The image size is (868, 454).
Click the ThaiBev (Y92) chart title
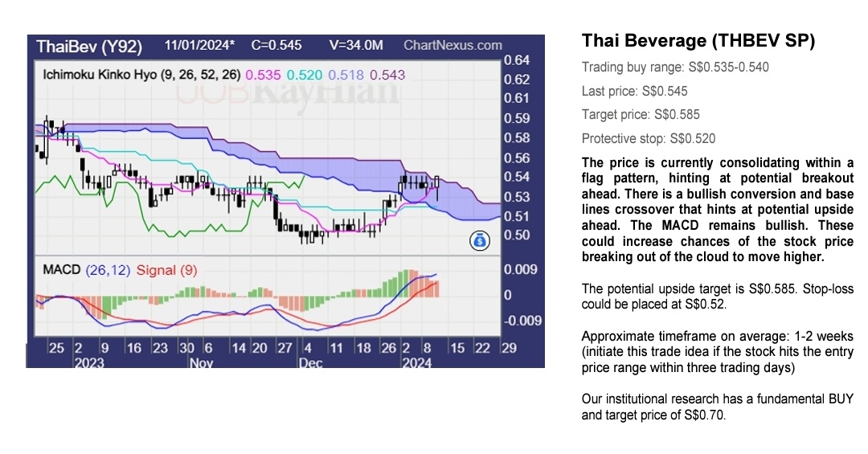pyautogui.click(x=88, y=46)
